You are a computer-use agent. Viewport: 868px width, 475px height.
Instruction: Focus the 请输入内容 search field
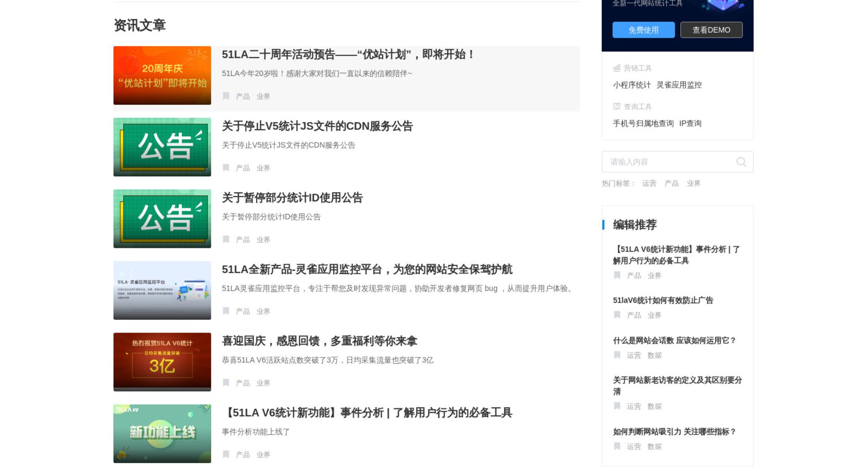[x=677, y=162]
